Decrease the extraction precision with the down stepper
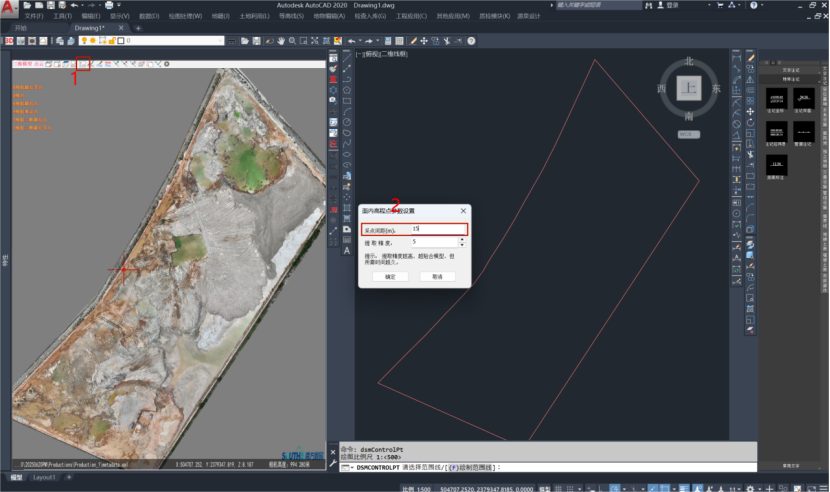830x492 pixels. click(x=462, y=245)
